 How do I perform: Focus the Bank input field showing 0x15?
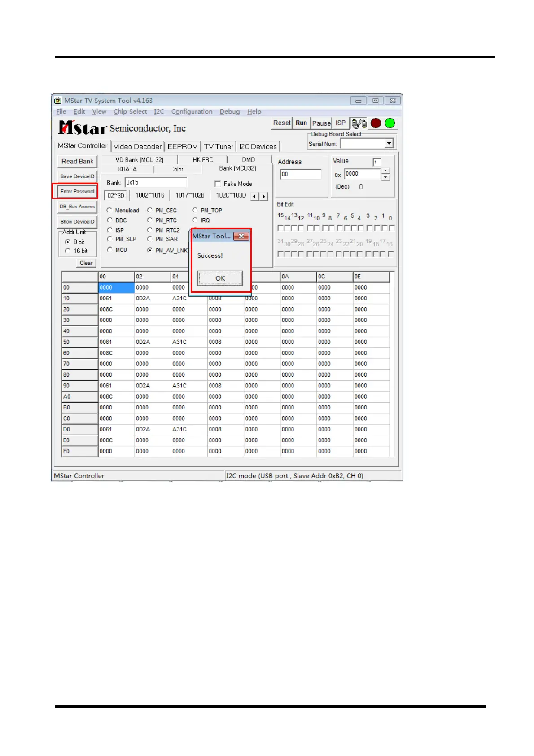point(156,182)
